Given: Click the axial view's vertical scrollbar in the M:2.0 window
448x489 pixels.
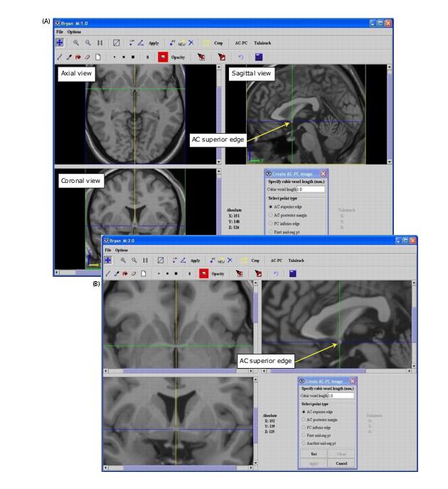Looking at the screenshot, I should [256, 320].
